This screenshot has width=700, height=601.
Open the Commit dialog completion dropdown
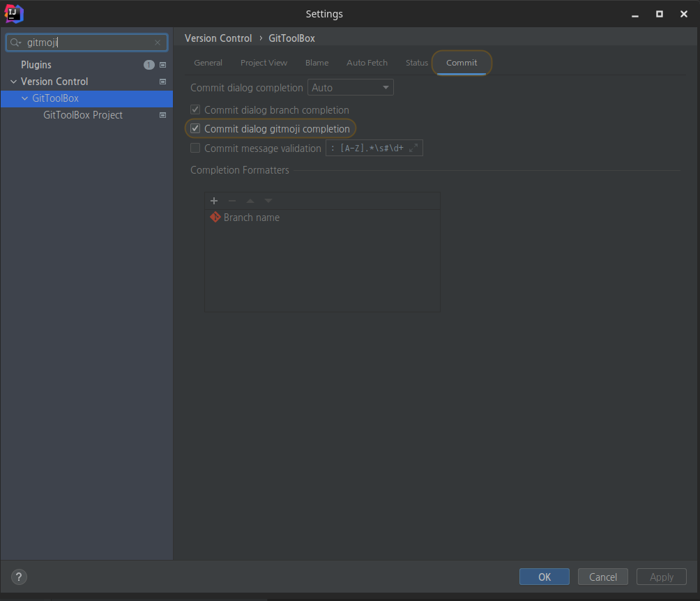351,88
